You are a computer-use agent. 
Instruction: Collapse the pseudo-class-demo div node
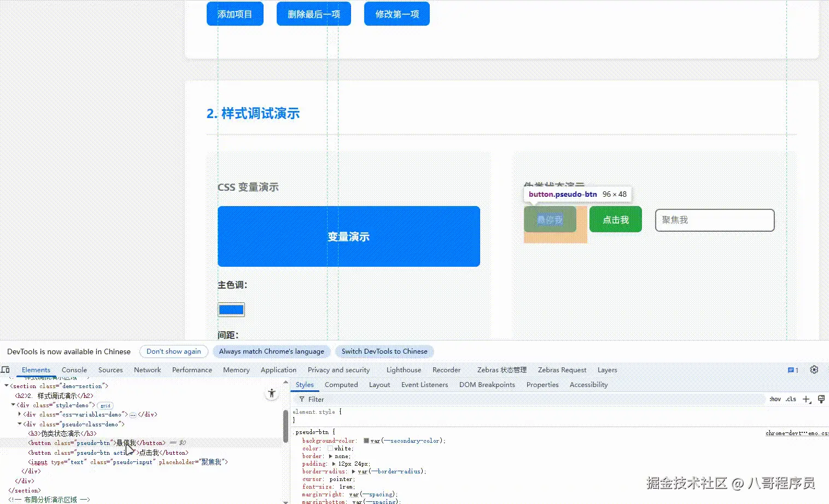click(19, 424)
